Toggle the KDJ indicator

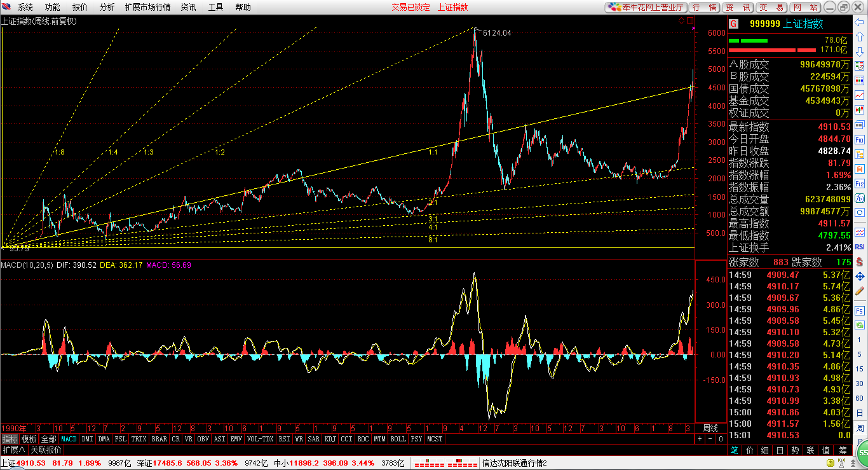[x=330, y=439]
